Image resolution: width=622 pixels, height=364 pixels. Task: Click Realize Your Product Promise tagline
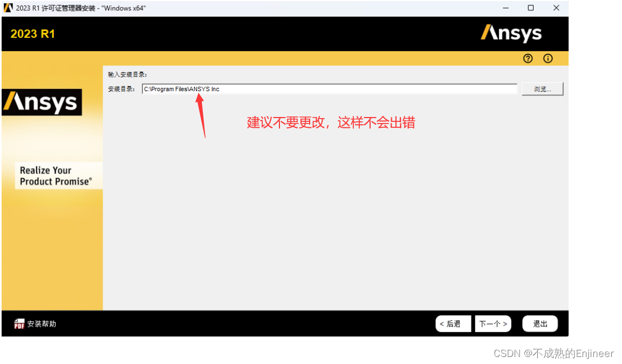pyautogui.click(x=56, y=176)
